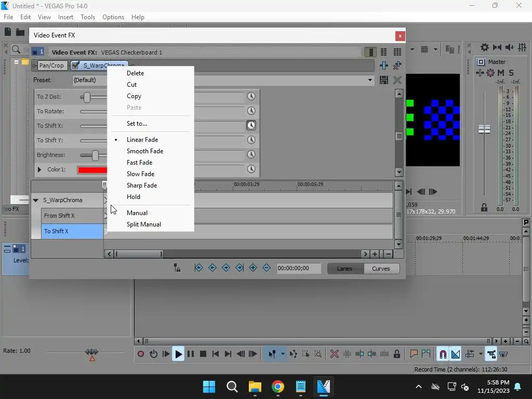Toggle animation clock for To Shift Y
This screenshot has width=532, height=399.
pos(251,140)
